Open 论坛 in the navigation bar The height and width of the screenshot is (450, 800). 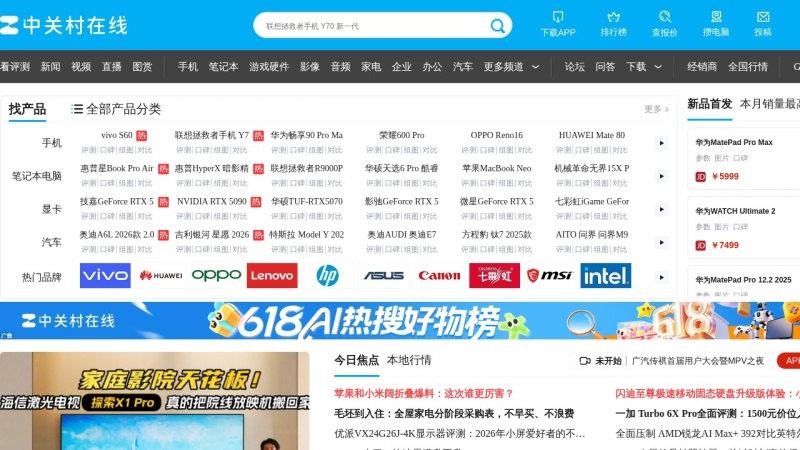click(574, 67)
